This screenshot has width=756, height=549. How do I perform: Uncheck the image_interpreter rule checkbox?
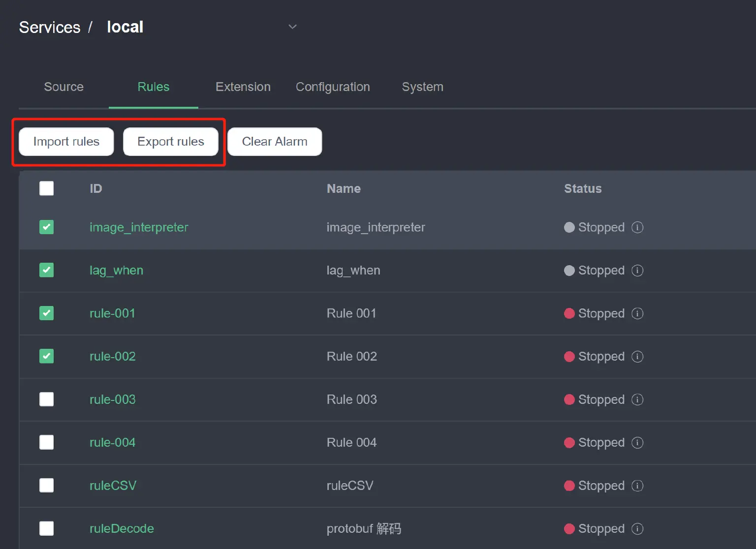tap(47, 227)
